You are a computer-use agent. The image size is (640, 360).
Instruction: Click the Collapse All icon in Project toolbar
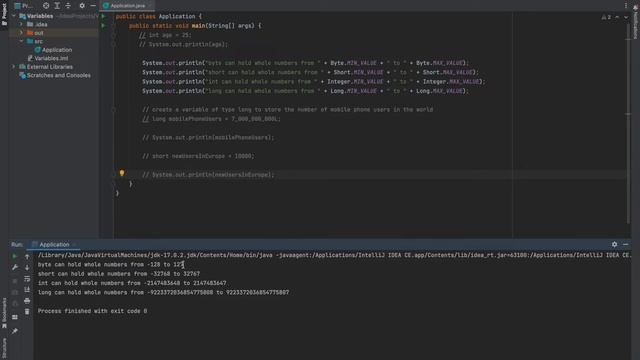point(68,6)
